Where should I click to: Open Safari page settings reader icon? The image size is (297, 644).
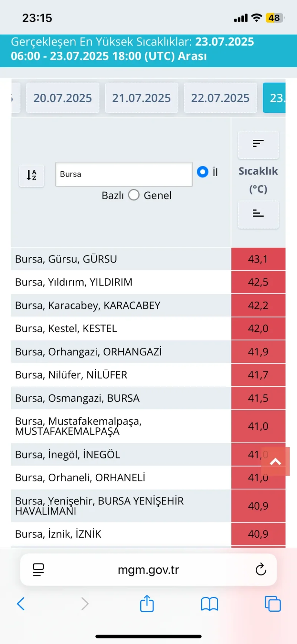pyautogui.click(x=38, y=569)
